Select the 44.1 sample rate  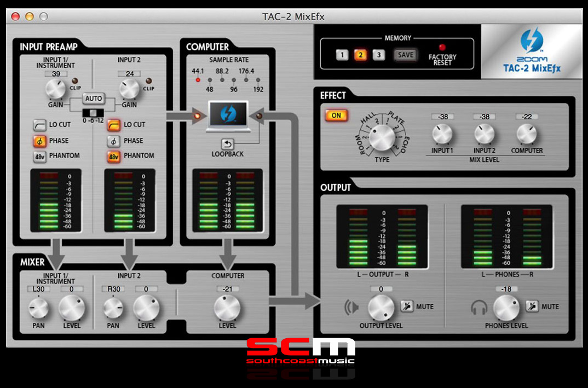pos(198,80)
